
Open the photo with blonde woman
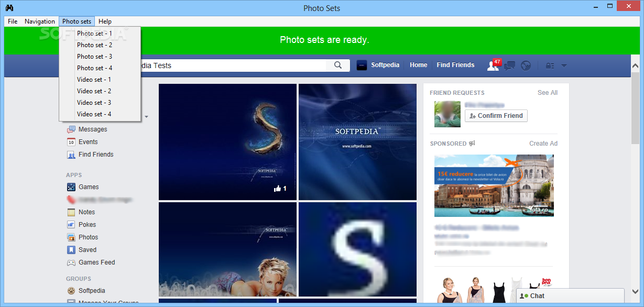(227, 249)
